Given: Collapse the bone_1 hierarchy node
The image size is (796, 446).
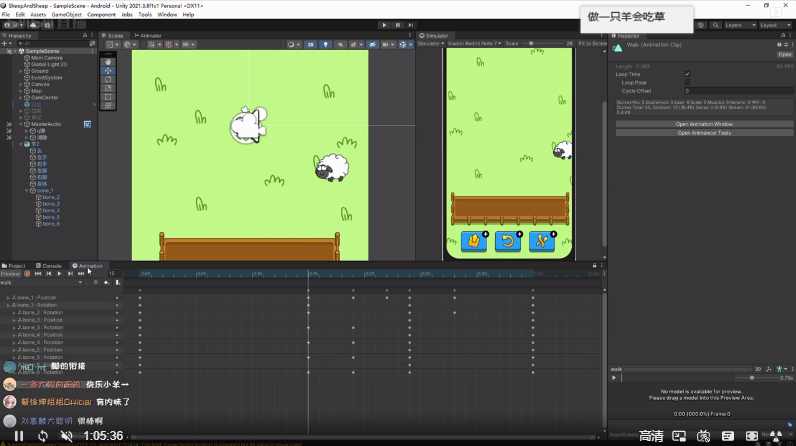Looking at the screenshot, I should point(27,191).
